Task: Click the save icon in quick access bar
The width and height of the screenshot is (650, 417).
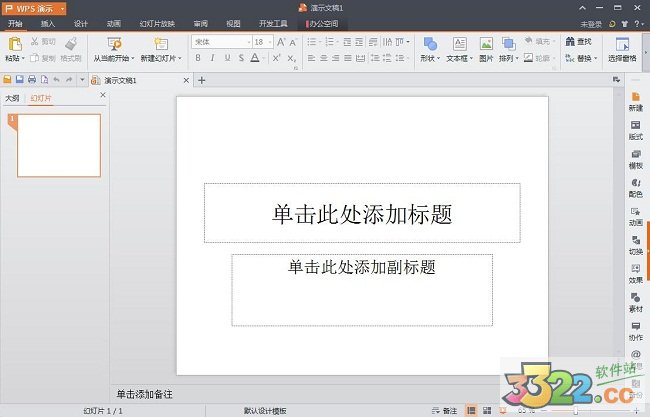Action: click(20, 79)
